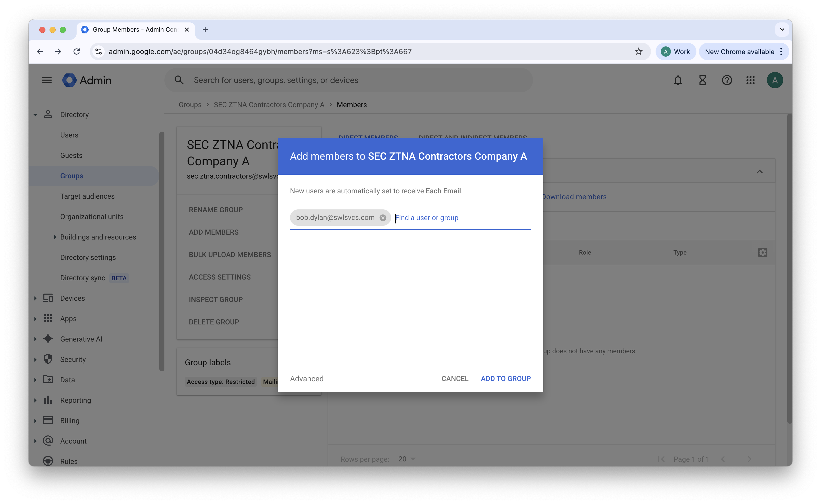Open the Google apps grid icon
This screenshot has height=504, width=821.
[751, 80]
